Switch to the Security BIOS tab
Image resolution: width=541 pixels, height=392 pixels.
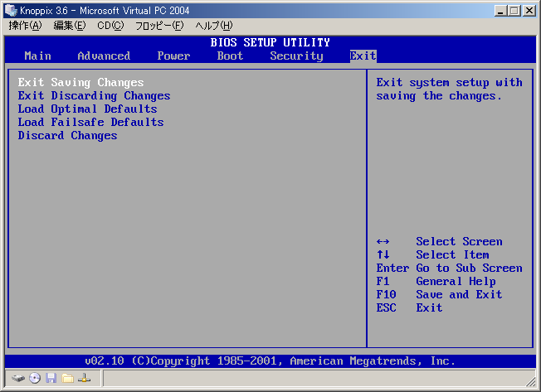click(296, 56)
